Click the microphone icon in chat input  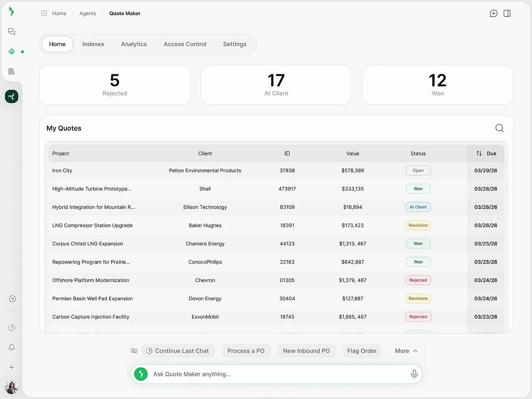pos(414,374)
